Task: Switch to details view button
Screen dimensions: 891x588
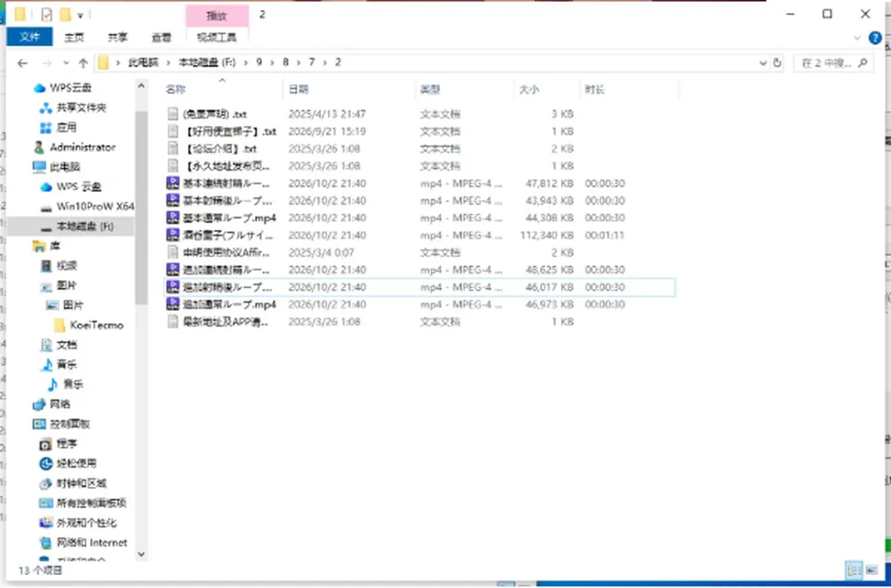Action: pos(854,569)
